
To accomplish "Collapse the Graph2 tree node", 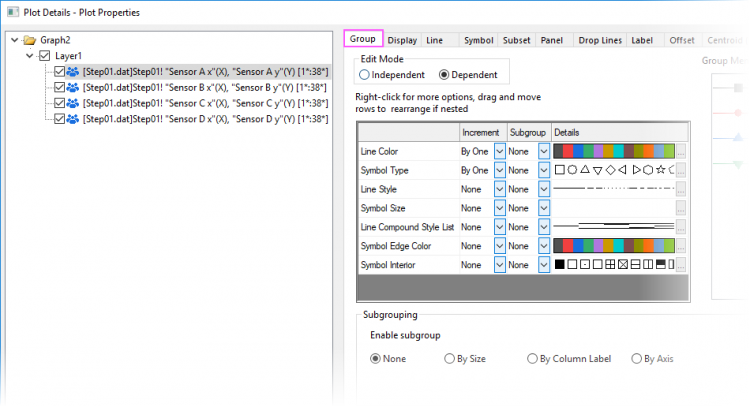I will coord(14,41).
